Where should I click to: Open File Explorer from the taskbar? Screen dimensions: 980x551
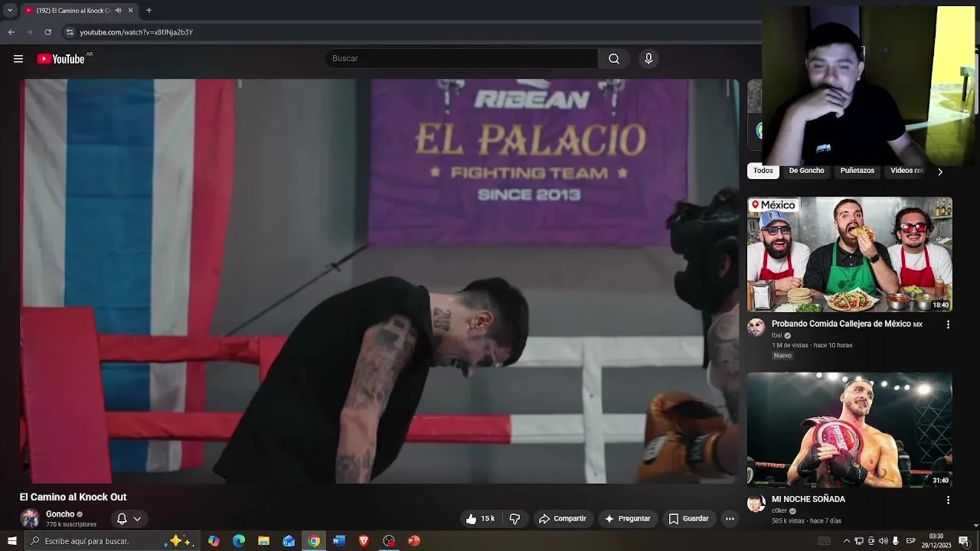click(263, 541)
